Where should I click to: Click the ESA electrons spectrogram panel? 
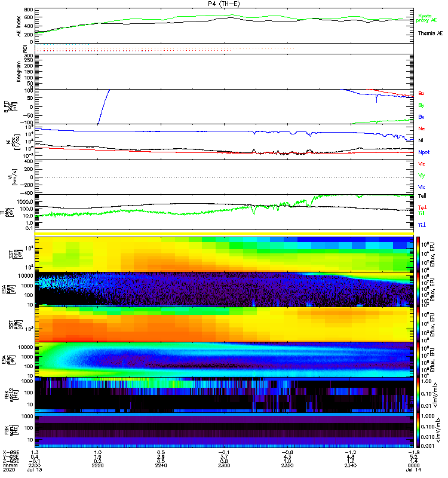tap(224, 360)
